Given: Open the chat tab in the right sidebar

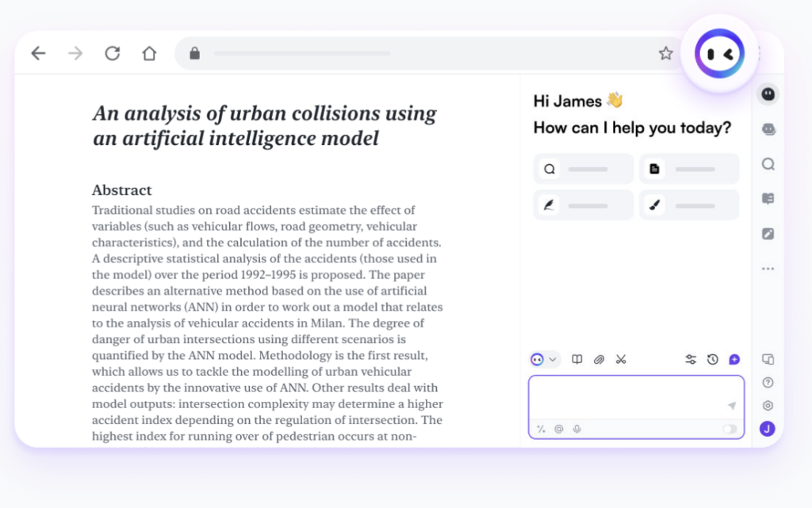Looking at the screenshot, I should (767, 94).
